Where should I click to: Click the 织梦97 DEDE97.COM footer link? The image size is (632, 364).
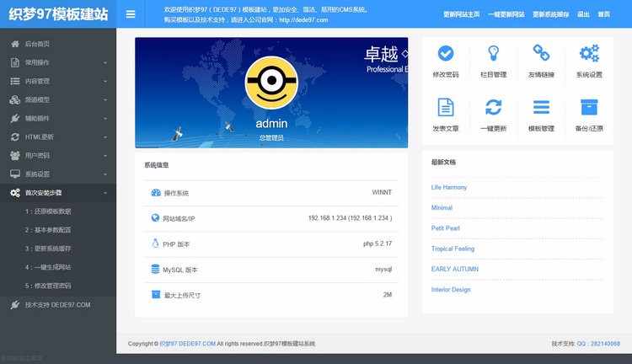187,344
